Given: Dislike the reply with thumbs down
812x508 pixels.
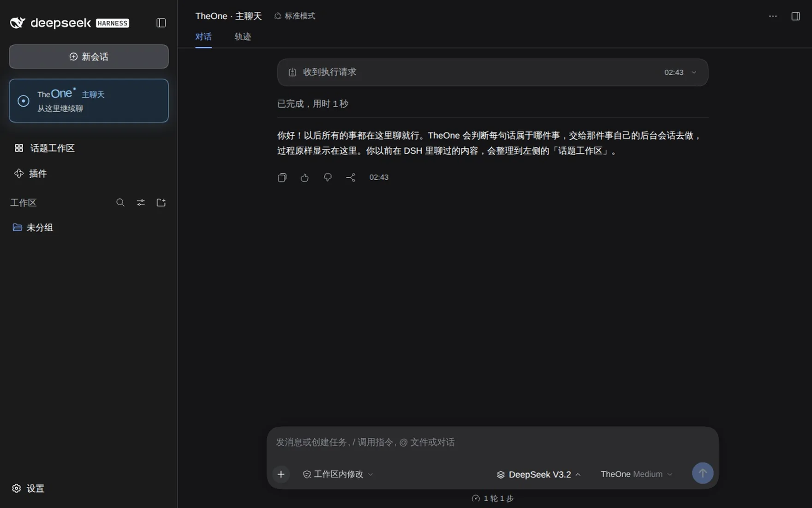Looking at the screenshot, I should pos(328,177).
